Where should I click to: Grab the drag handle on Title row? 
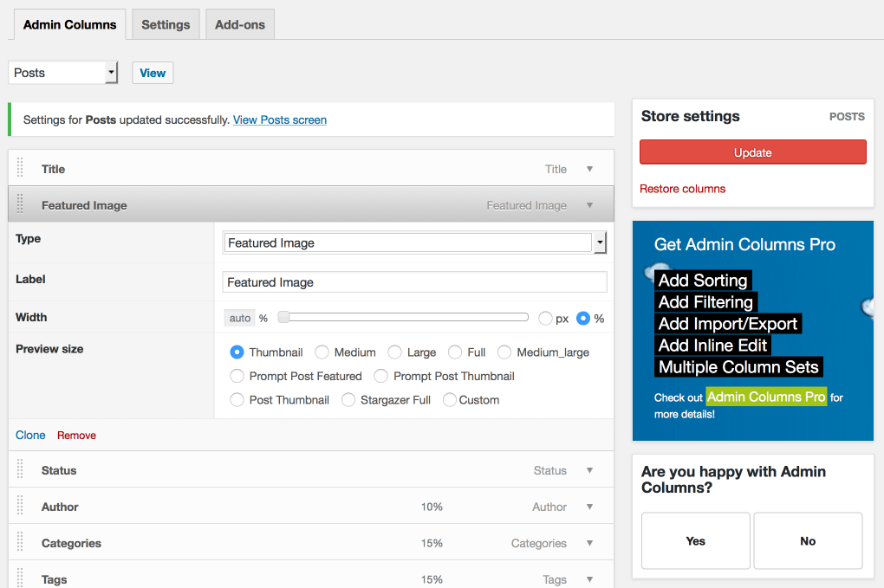[20, 169]
